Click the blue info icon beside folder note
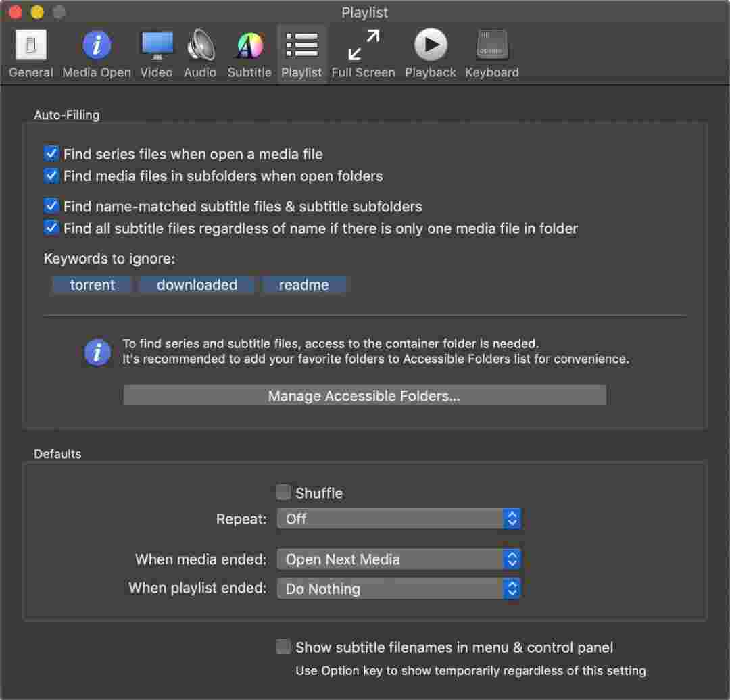Image resolution: width=730 pixels, height=700 pixels. click(x=97, y=352)
